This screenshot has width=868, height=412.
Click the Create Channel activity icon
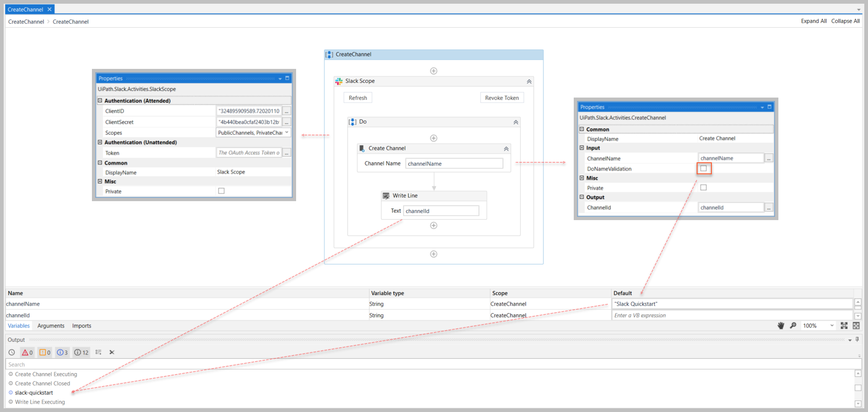[x=362, y=148]
